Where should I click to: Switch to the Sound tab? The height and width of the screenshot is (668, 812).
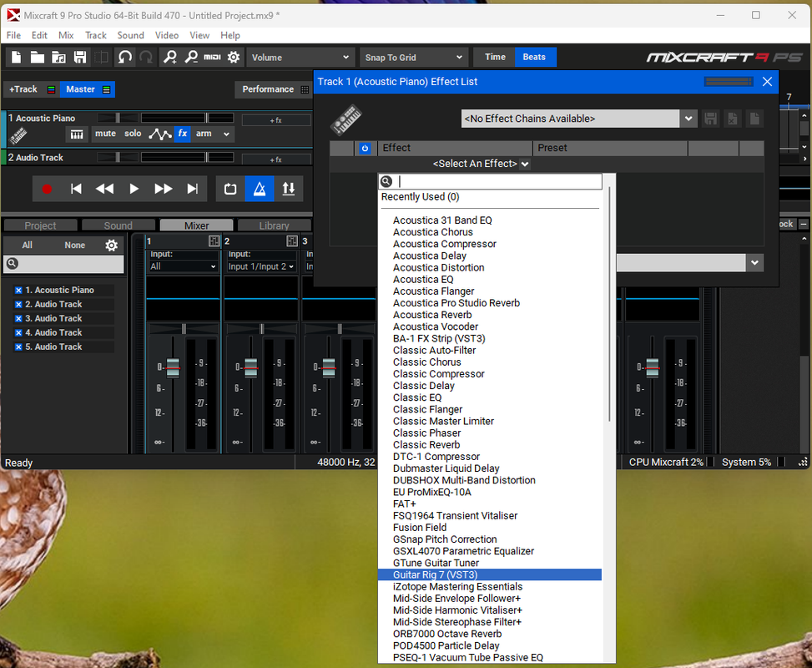coord(118,225)
